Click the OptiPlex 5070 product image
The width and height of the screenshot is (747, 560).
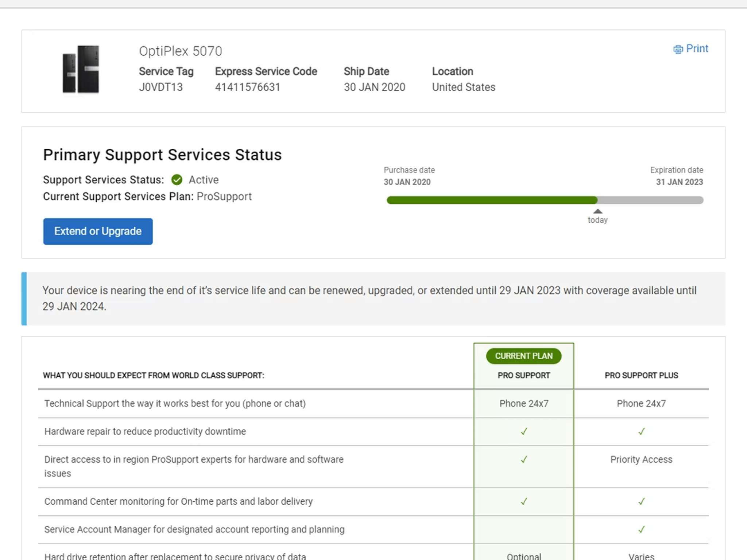tap(81, 69)
